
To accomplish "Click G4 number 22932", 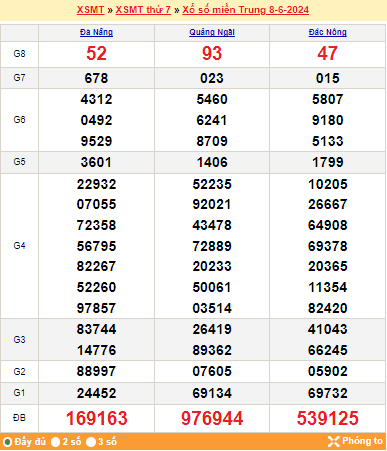I will 96,184.
